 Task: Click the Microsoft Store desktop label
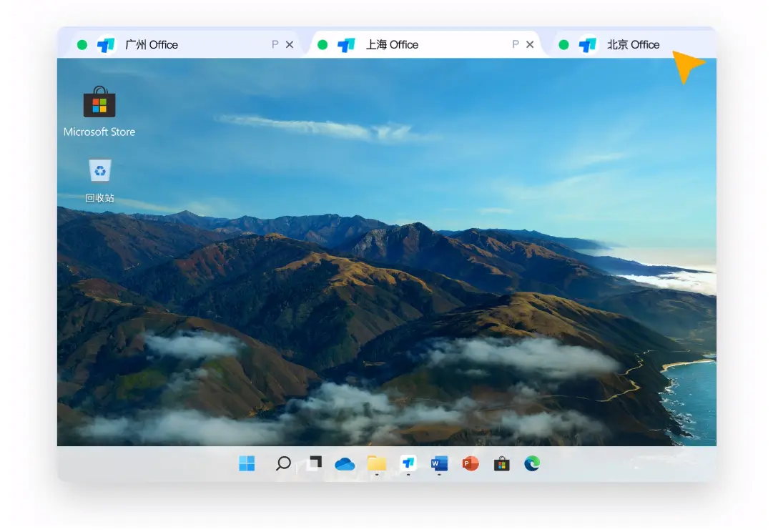coord(99,132)
